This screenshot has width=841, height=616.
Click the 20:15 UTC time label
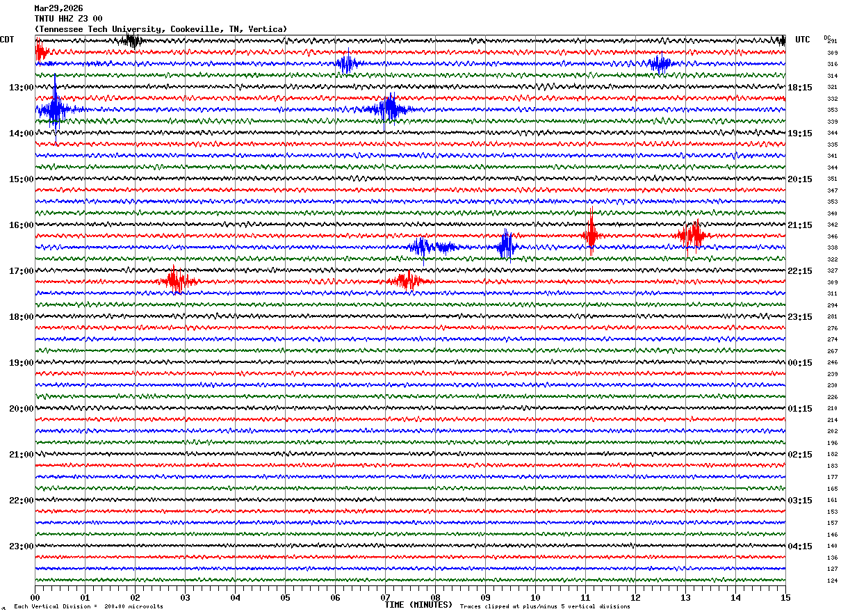pyautogui.click(x=800, y=179)
